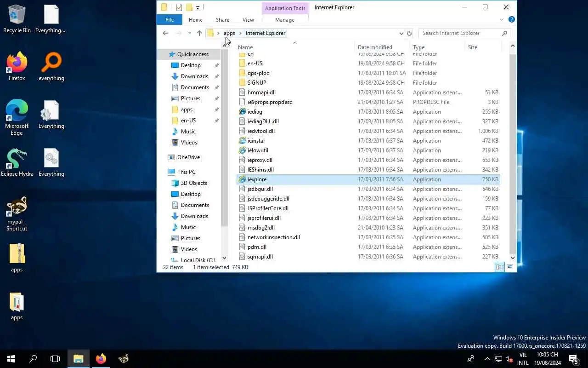Image resolution: width=588 pixels, height=368 pixels.
Task: Click Firefox icon in the taskbar
Action: [x=101, y=359]
